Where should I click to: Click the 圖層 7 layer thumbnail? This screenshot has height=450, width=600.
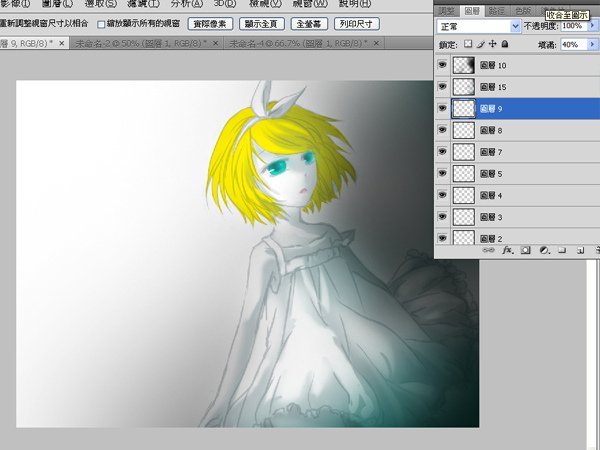point(463,152)
